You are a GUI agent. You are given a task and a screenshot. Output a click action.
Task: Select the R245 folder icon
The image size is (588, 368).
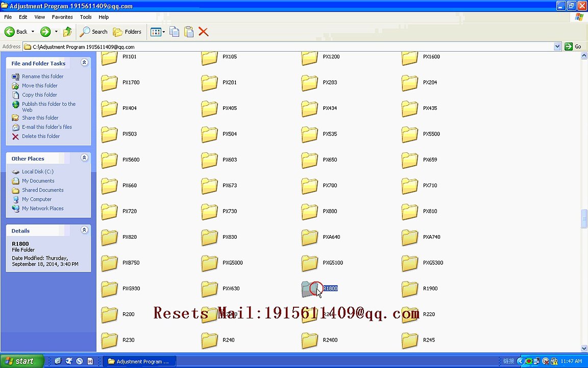click(x=410, y=340)
